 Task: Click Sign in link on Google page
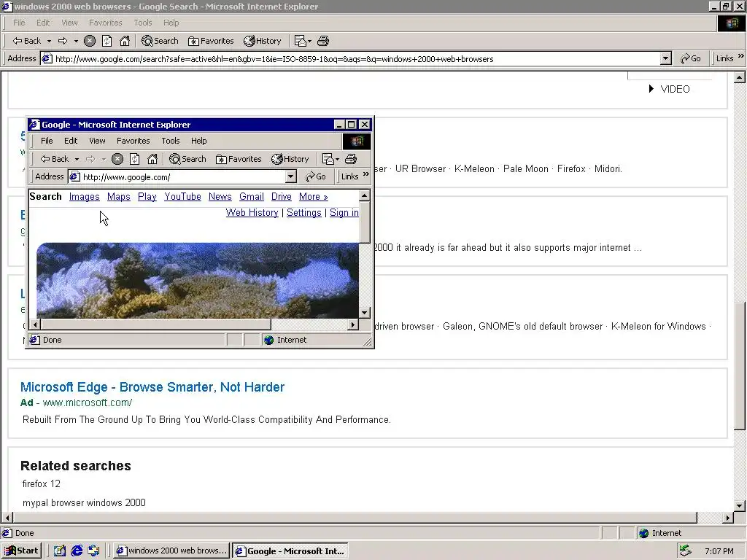point(344,213)
